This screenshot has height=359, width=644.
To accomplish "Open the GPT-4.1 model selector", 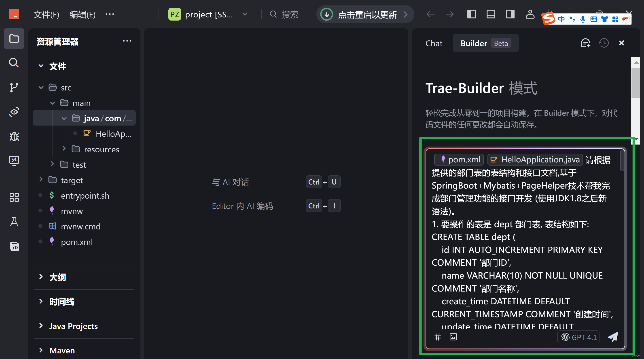I will (578, 337).
